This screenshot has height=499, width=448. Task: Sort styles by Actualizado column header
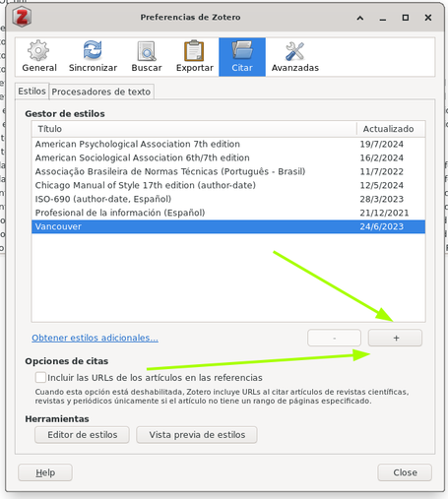391,129
